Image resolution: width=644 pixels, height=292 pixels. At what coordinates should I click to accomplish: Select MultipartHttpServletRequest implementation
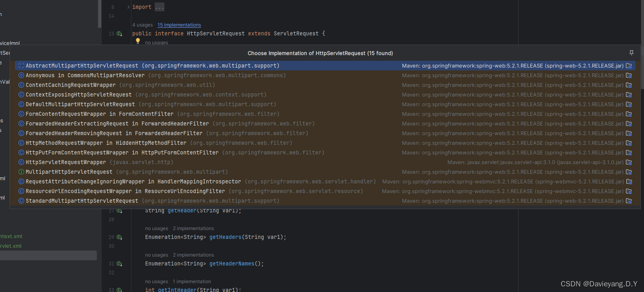tap(325, 172)
